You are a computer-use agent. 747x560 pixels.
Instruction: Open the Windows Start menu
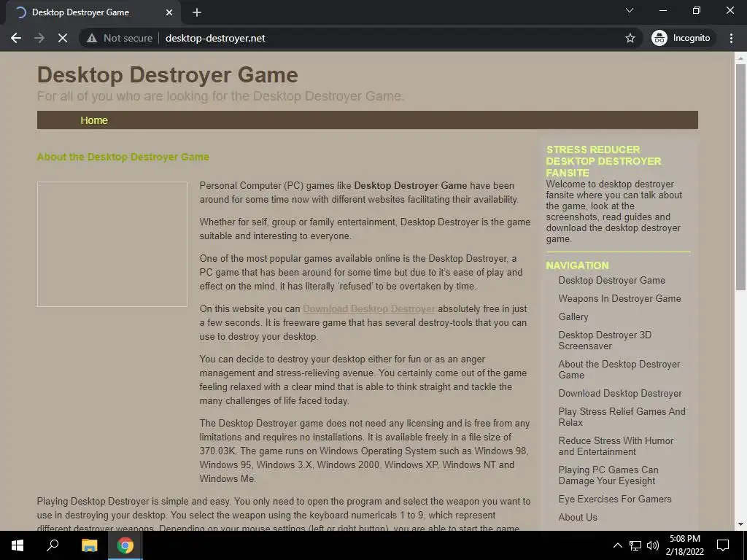point(18,545)
